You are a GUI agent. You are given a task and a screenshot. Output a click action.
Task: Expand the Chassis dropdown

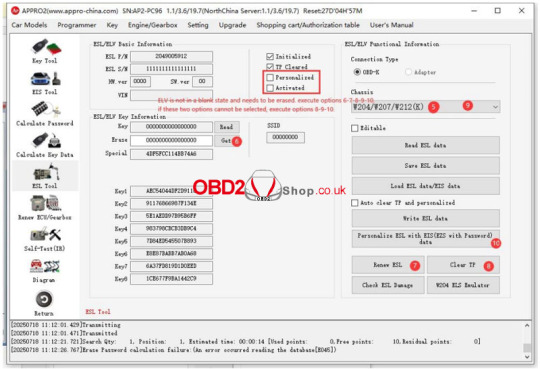[495, 107]
